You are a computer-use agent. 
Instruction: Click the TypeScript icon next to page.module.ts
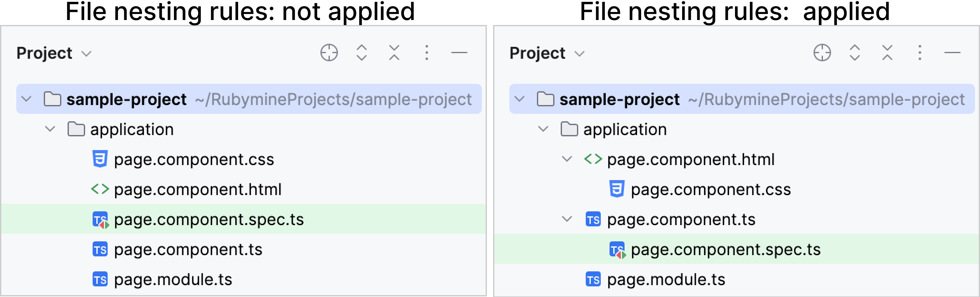(x=100, y=279)
